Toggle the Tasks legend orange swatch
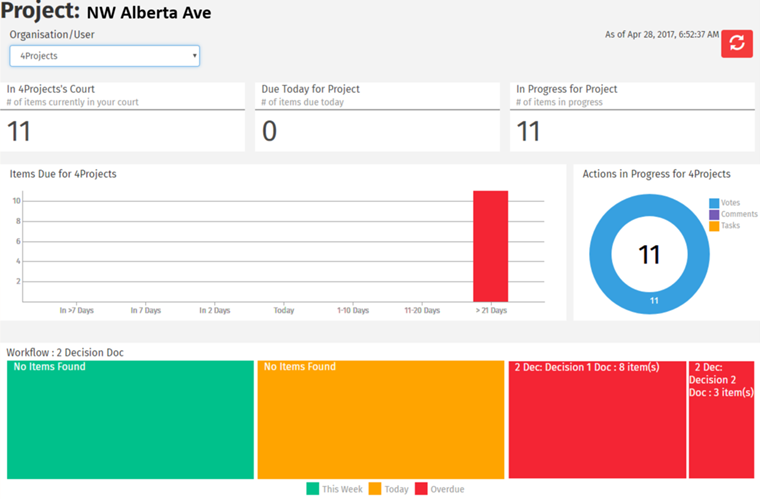 pyautogui.click(x=714, y=226)
